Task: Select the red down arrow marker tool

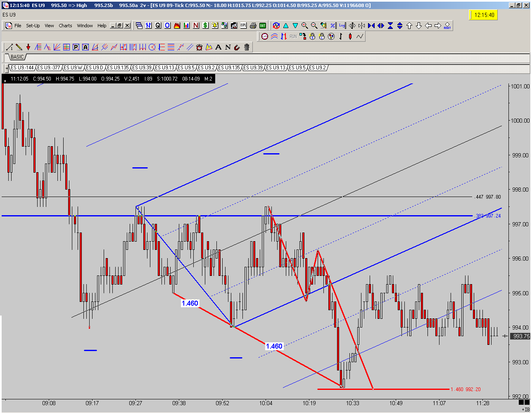Action: (28, 47)
